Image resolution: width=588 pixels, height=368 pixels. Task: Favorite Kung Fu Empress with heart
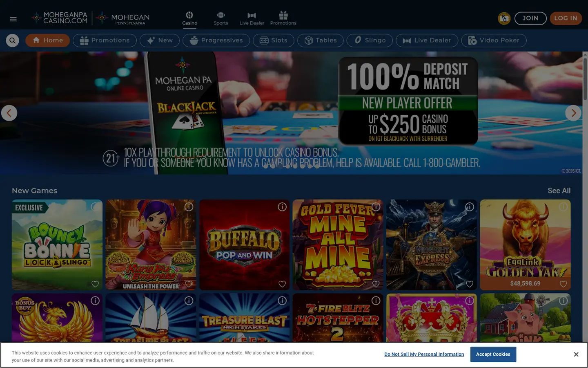[x=189, y=284]
